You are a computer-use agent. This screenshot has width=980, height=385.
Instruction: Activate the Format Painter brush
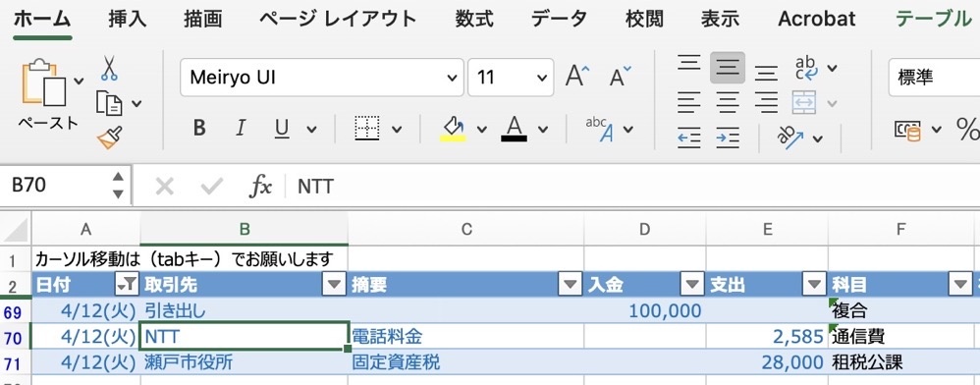pos(109,137)
